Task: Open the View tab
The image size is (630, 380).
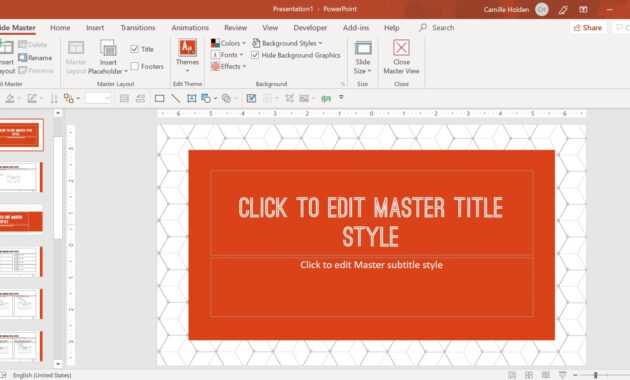Action: (x=270, y=28)
